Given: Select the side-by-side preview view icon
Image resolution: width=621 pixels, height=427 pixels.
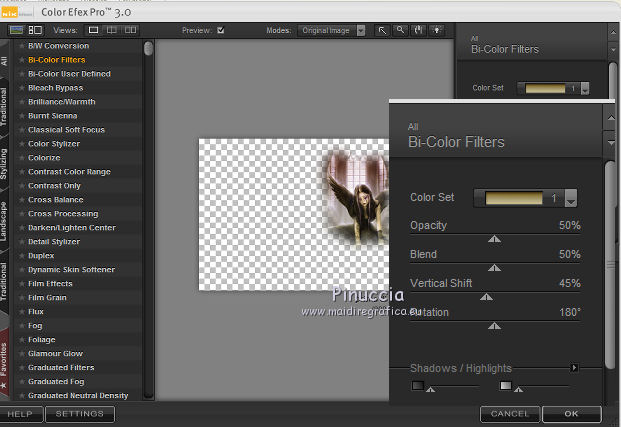Looking at the screenshot, I should coord(130,30).
